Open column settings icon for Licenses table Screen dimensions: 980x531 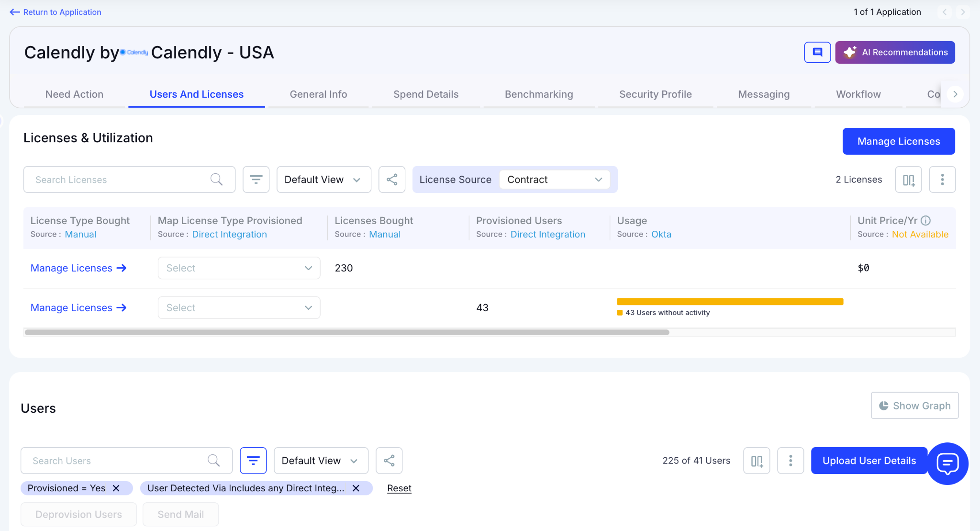click(x=908, y=180)
